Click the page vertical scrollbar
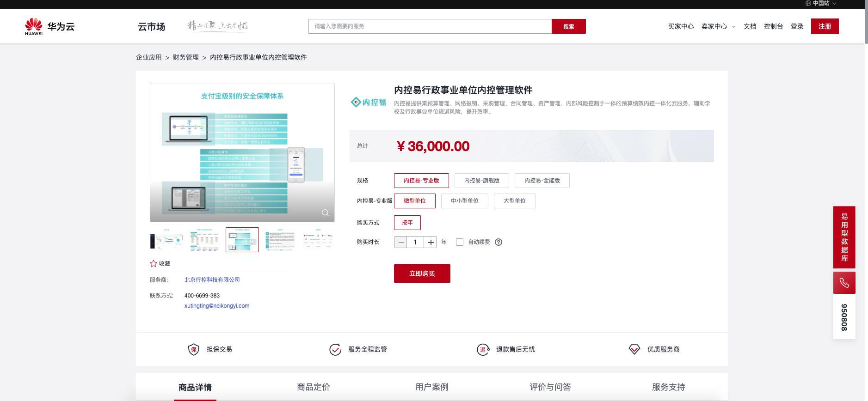Viewport: 868px width, 401px height. (x=866, y=22)
